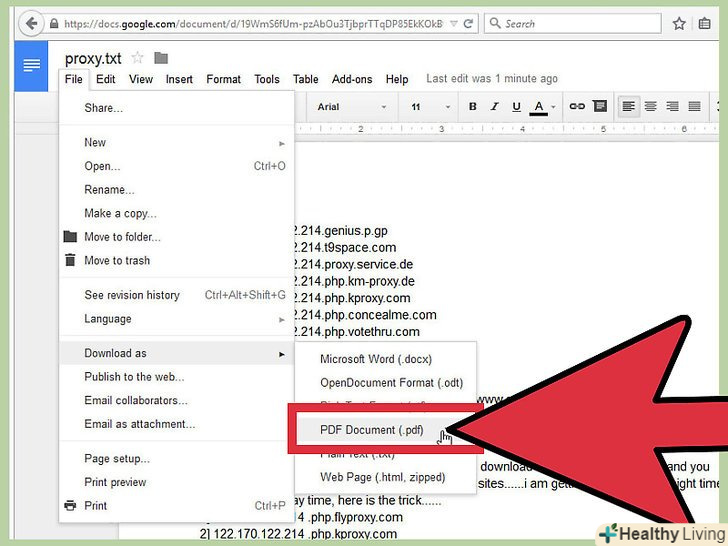Select Email collaborators...
Image resolution: width=728 pixels, height=546 pixels.
click(x=176, y=401)
